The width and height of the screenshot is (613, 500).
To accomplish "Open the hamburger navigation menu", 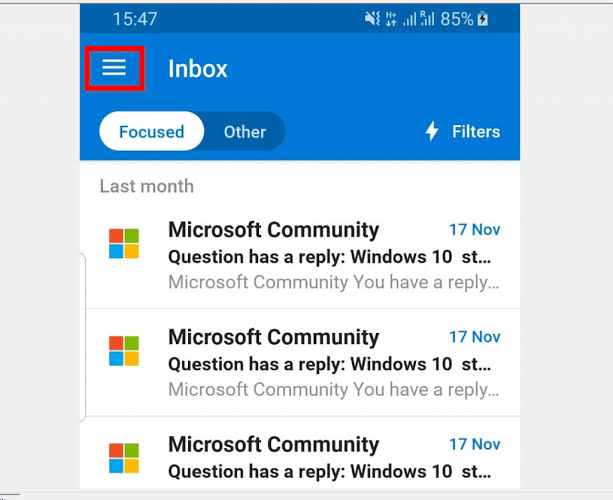I will pyautogui.click(x=114, y=68).
